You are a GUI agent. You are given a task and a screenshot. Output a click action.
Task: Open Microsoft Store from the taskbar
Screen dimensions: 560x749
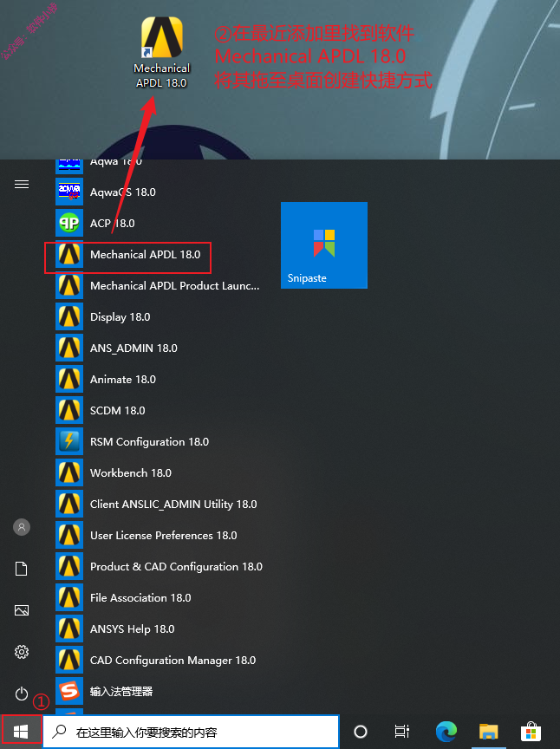tap(531, 732)
